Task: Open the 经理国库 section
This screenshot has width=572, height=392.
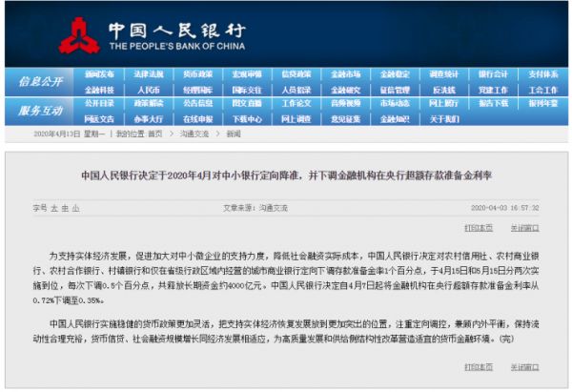Action: point(197,91)
